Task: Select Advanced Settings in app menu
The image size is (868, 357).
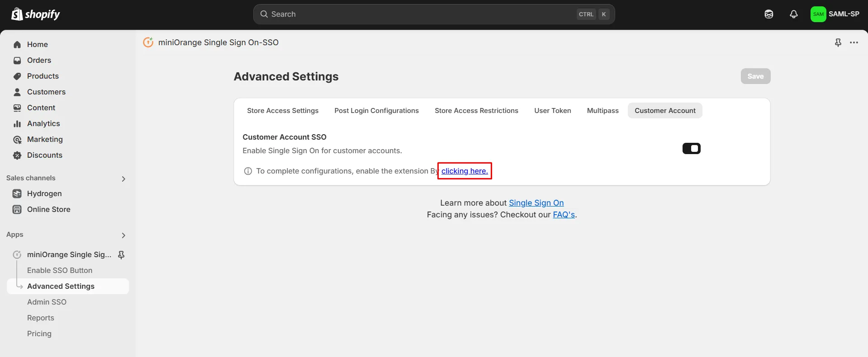Action: point(68,286)
